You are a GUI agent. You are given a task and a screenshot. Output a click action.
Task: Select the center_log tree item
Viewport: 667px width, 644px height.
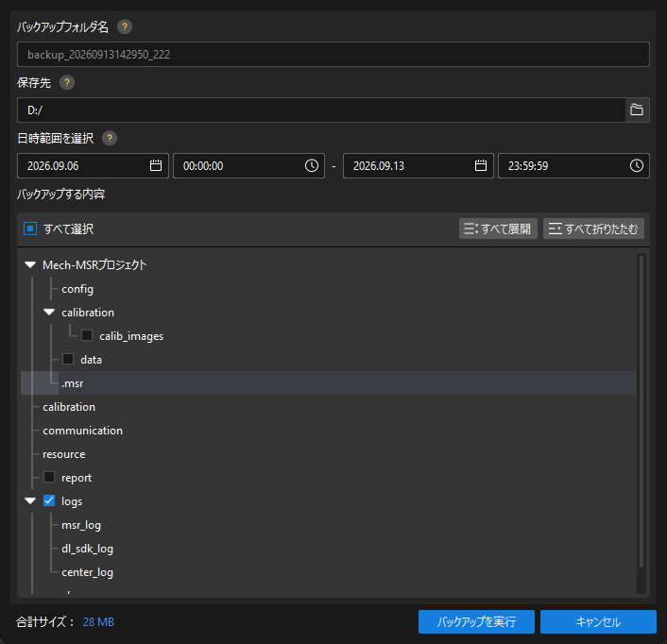click(87, 572)
